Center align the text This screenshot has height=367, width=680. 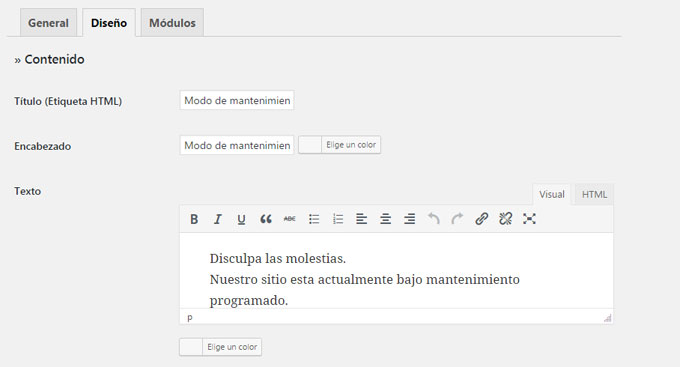click(386, 219)
